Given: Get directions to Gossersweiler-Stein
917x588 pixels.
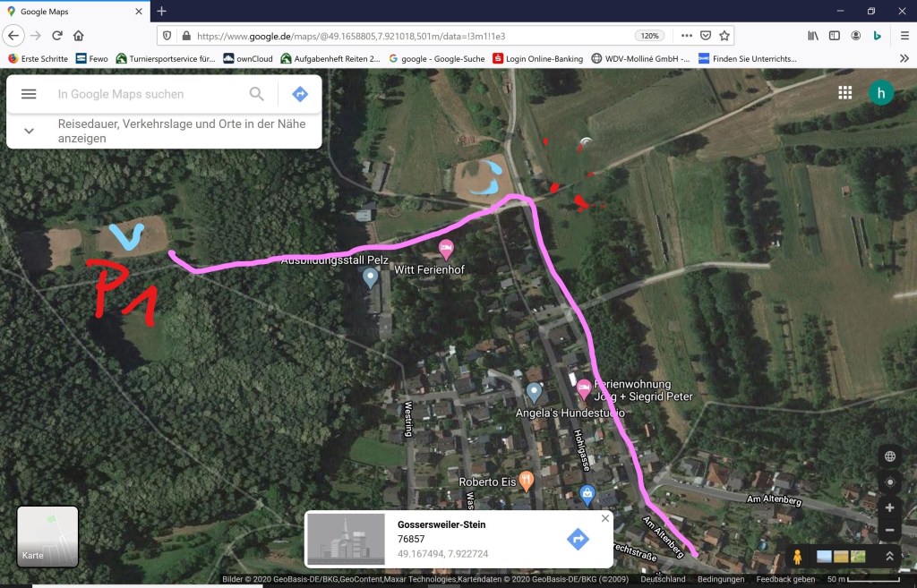Looking at the screenshot, I should pyautogui.click(x=578, y=539).
